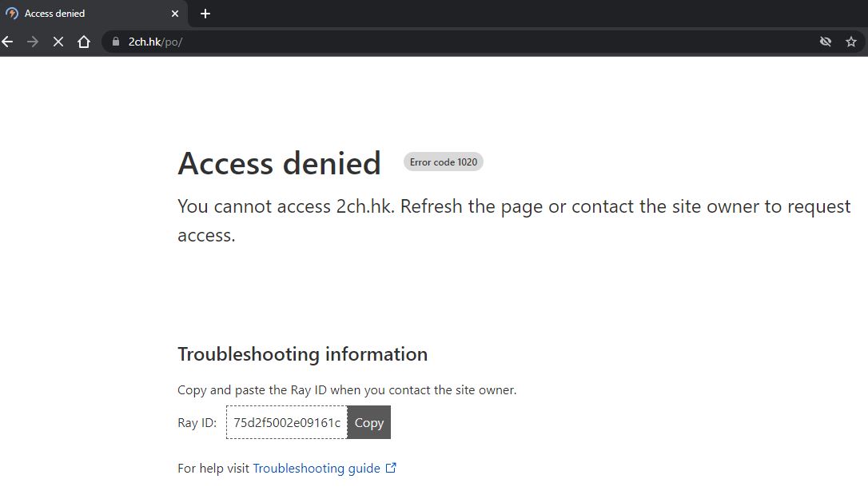Stop loading the current page
868x499 pixels.
click(58, 42)
